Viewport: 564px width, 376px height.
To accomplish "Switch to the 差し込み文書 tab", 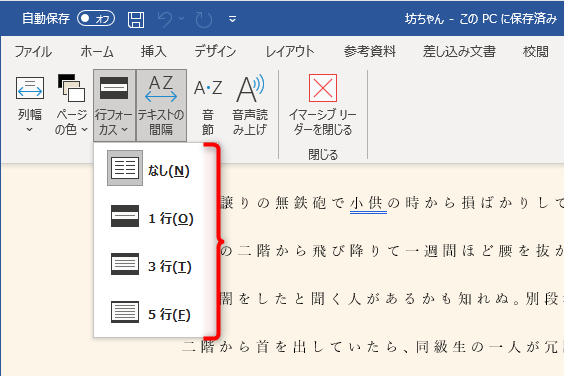I will point(459,52).
